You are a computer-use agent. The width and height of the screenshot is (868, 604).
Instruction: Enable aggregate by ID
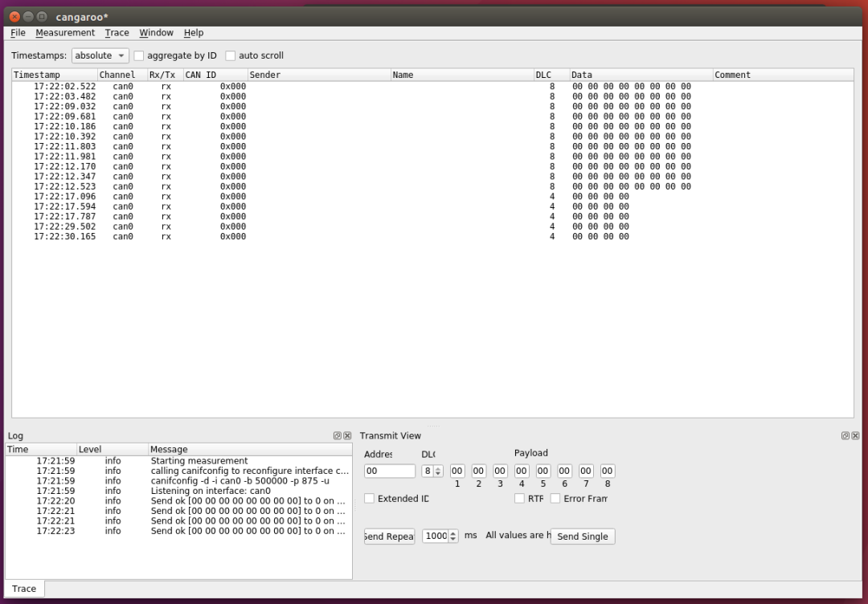pos(138,55)
